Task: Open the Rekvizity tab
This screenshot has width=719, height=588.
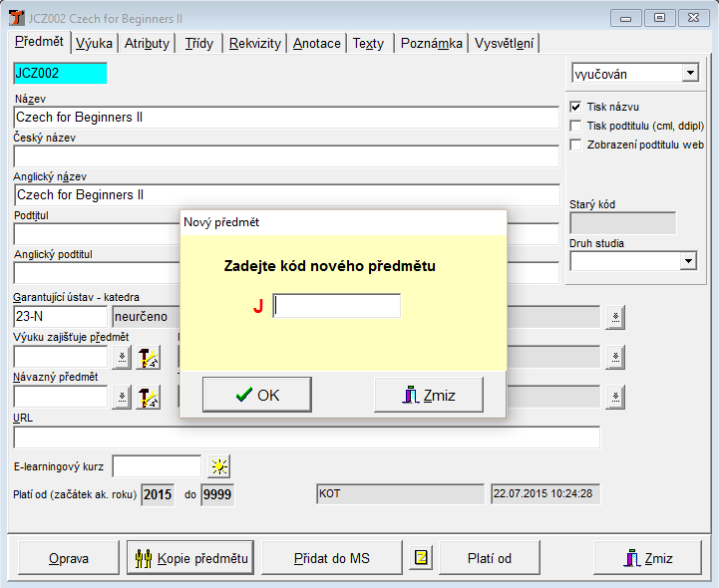Action: [254, 43]
